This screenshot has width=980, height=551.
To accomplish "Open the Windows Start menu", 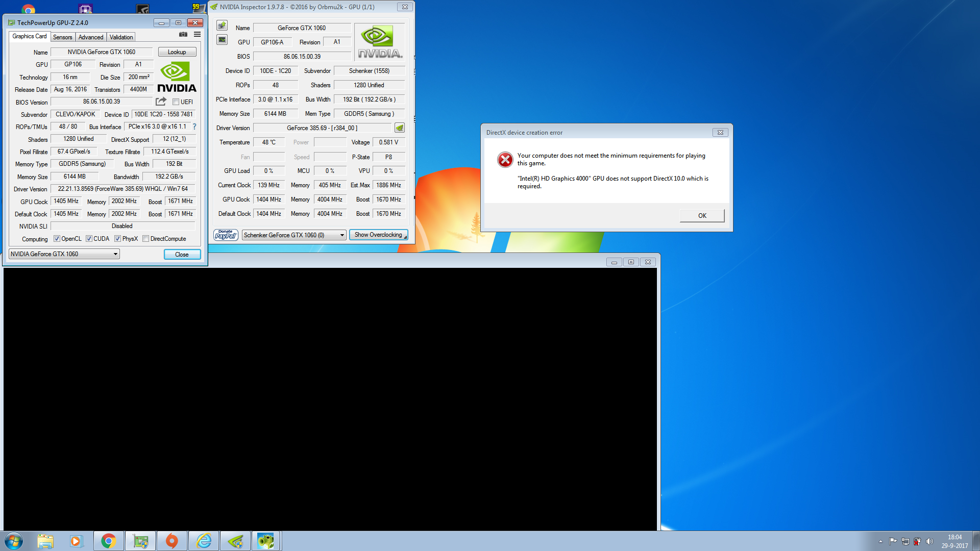I will pos(14,541).
